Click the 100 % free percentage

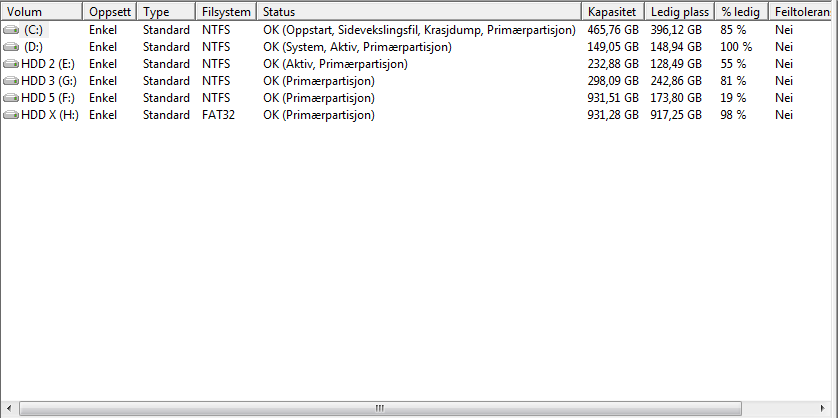coord(736,47)
